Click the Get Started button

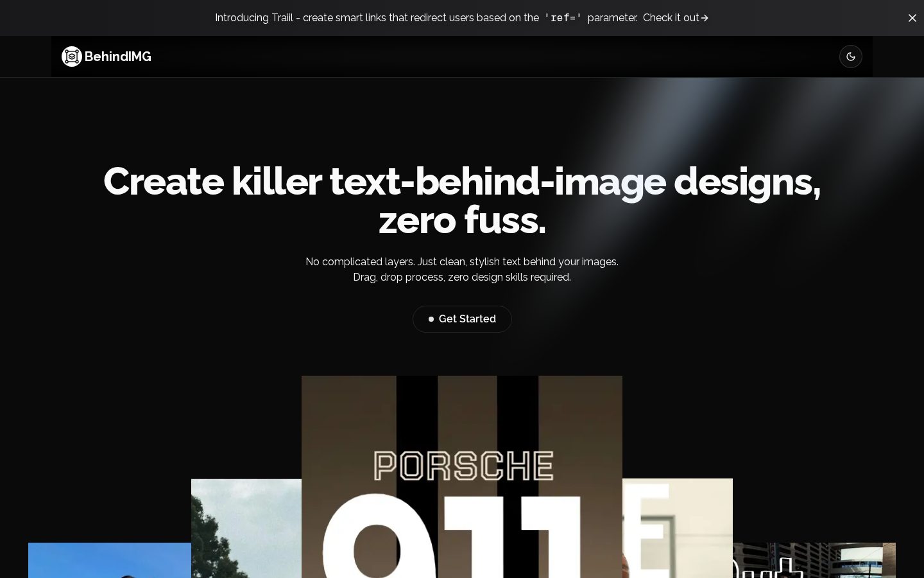point(462,319)
